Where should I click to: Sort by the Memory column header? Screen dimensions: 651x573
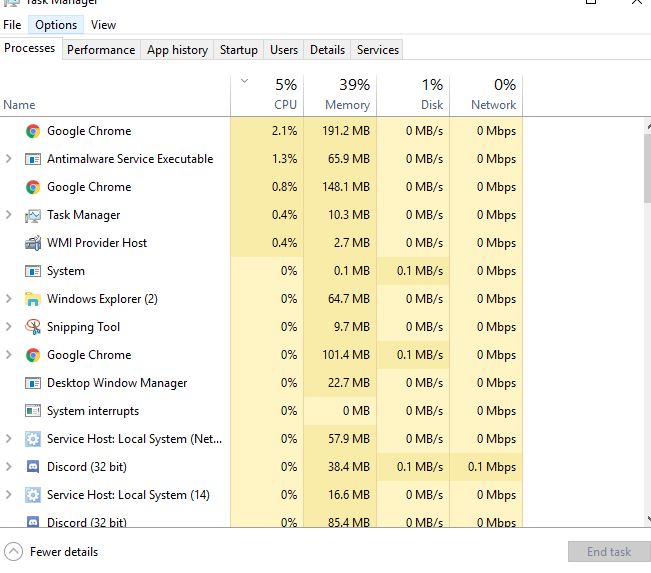click(x=340, y=95)
